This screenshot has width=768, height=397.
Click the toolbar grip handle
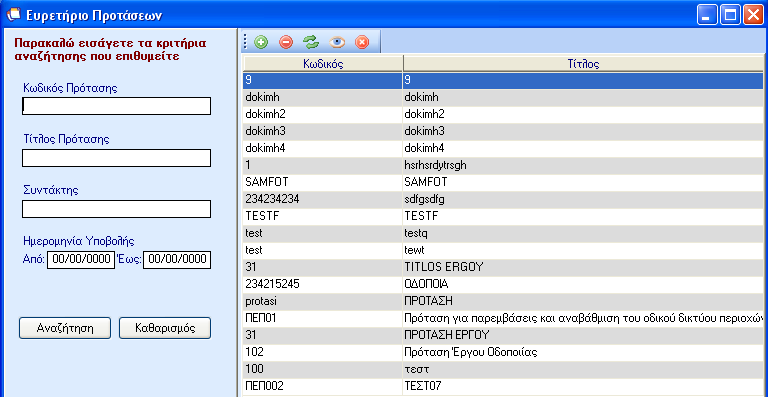(245, 43)
